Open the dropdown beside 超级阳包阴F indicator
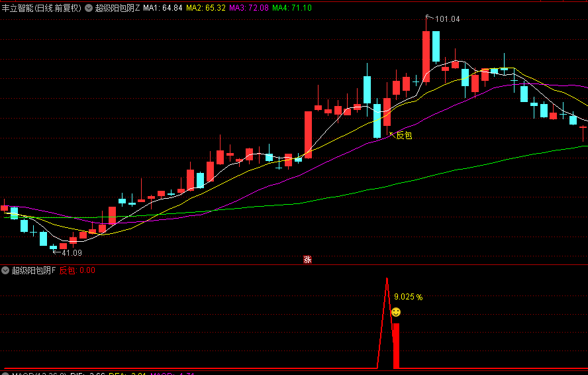 tap(5, 270)
